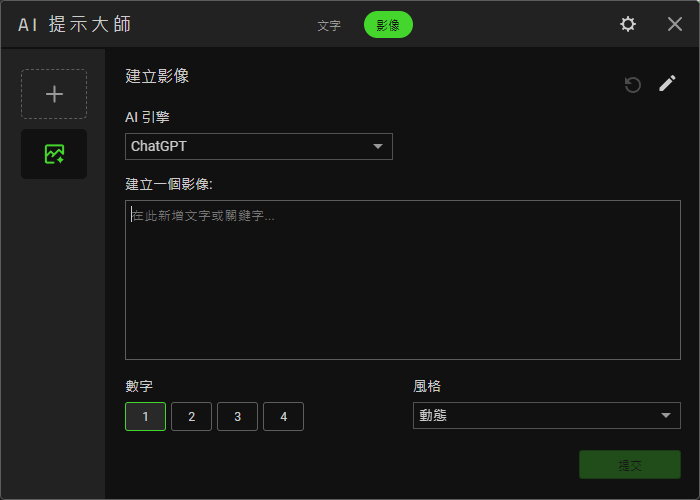
Task: Expand the 風格 dropdown showing 動態
Action: (x=547, y=416)
